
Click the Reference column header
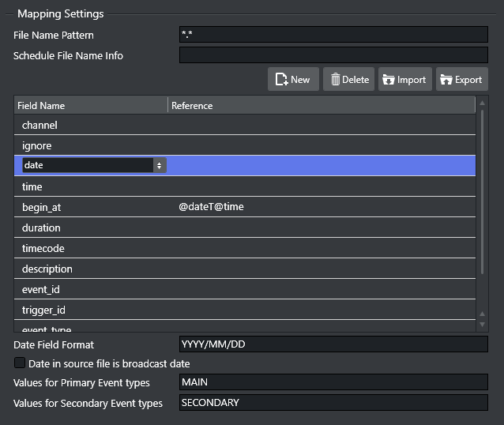[321, 105]
